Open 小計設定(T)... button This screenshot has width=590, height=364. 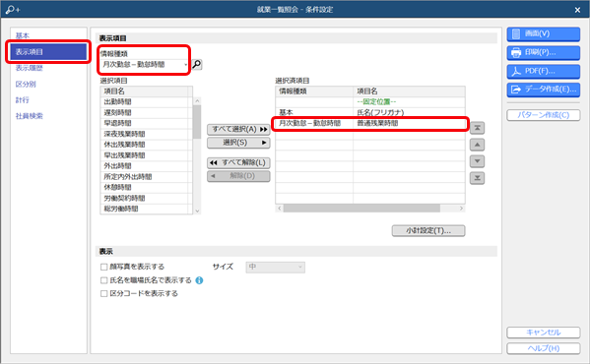coord(428,230)
